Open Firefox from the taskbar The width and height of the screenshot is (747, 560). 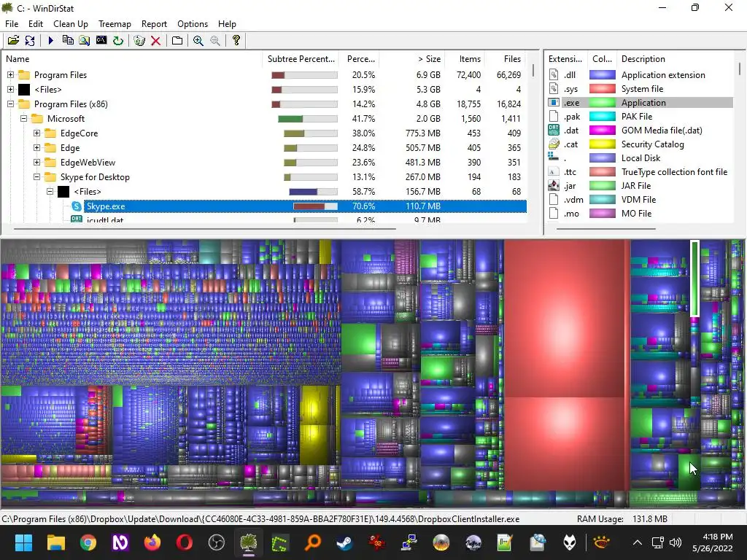pos(152,542)
